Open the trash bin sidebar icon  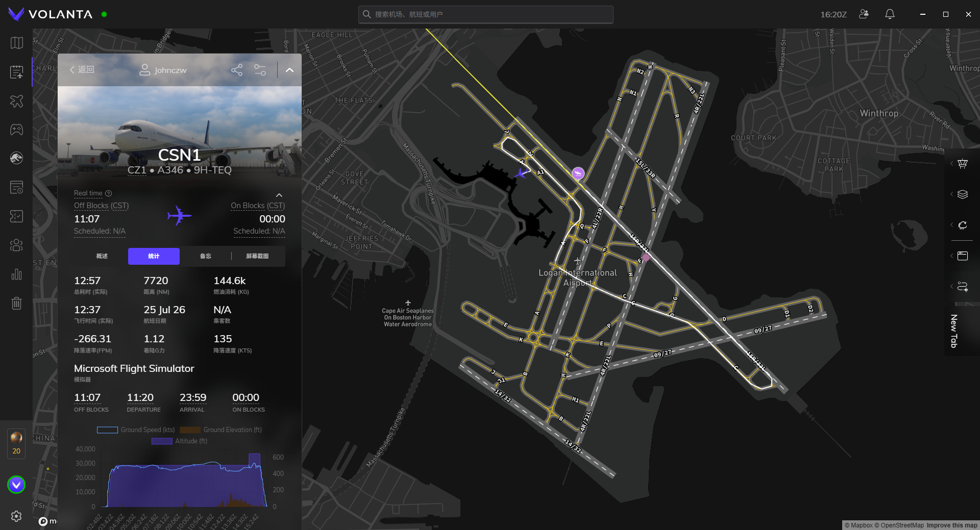(x=16, y=304)
